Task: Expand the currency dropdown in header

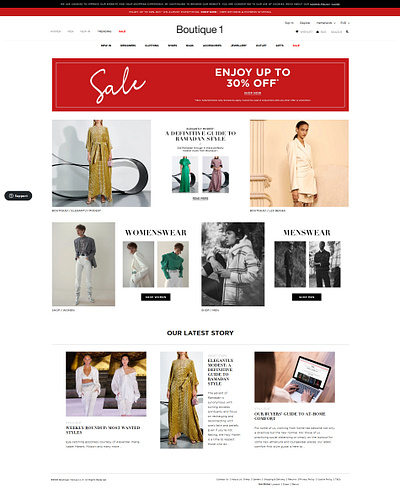Action: 345,23
